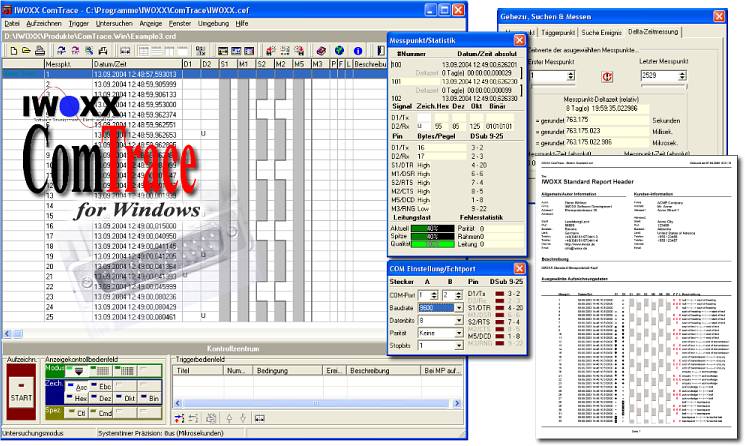This screenshot has width=745, height=446.
Task: Click the door exit icon in toolbar
Action: click(381, 50)
